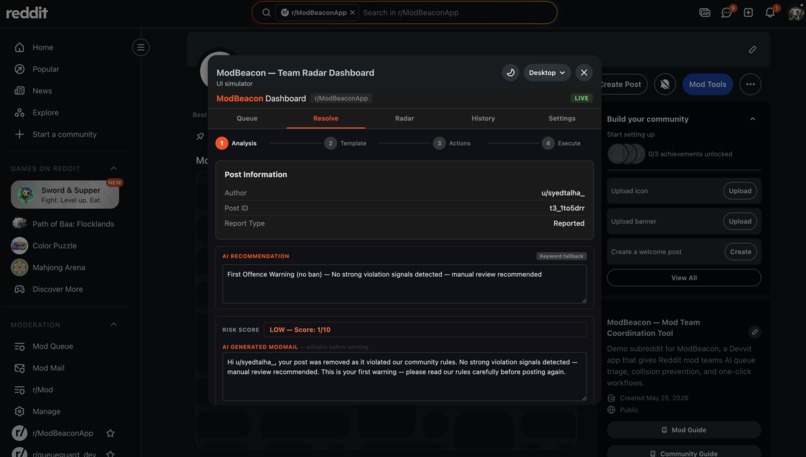Click the search magnifier icon
Screen dimensions: 806x457
[266, 12]
